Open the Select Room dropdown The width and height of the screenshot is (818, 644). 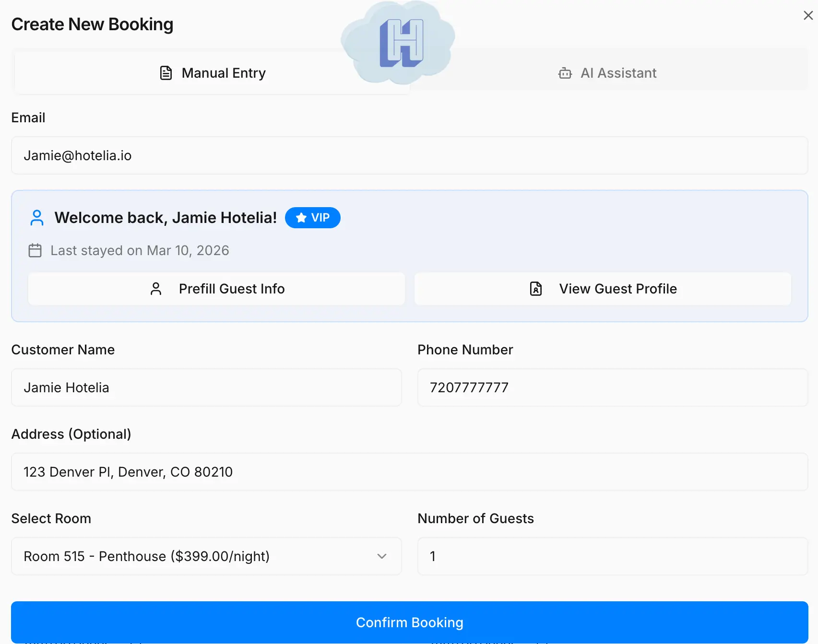(x=206, y=556)
